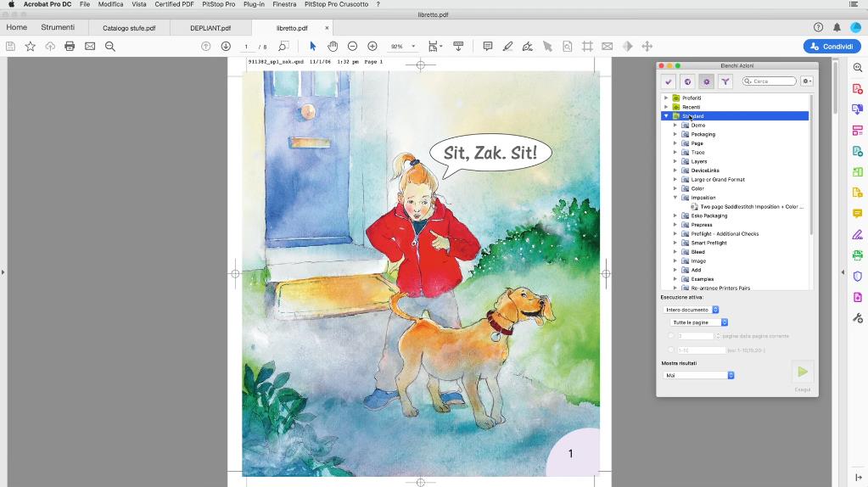The width and height of the screenshot is (868, 487).
Task: Open the Intero documento dropdown
Action: [x=691, y=310]
